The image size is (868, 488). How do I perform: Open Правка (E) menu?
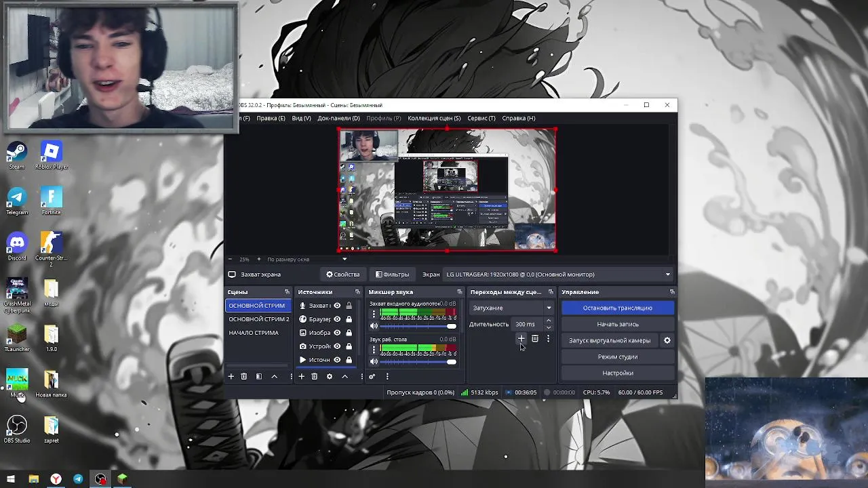[x=271, y=118]
